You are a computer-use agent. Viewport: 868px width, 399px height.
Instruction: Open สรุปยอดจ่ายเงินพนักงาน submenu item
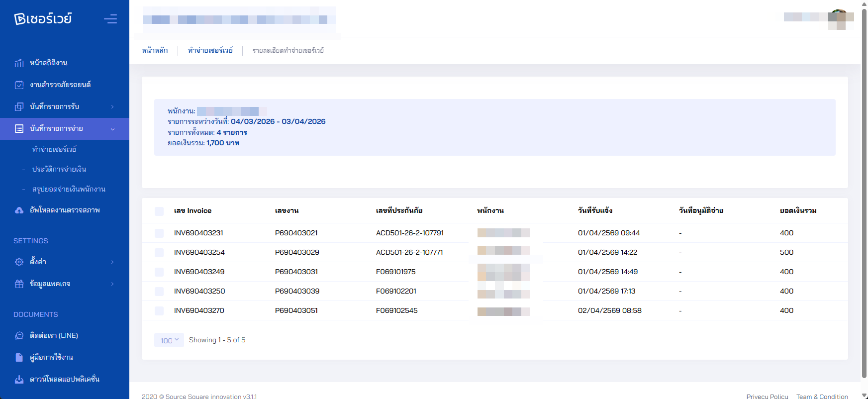(x=69, y=189)
